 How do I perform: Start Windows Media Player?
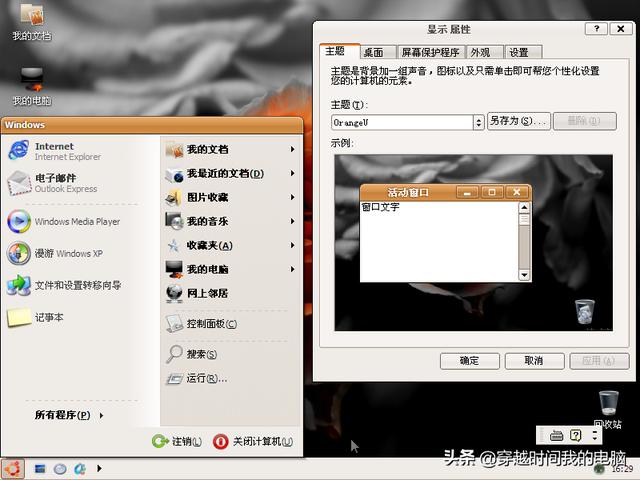click(x=64, y=221)
